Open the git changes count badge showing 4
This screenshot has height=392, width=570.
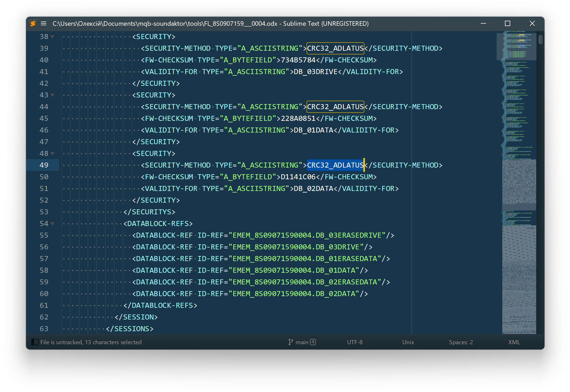coord(313,342)
